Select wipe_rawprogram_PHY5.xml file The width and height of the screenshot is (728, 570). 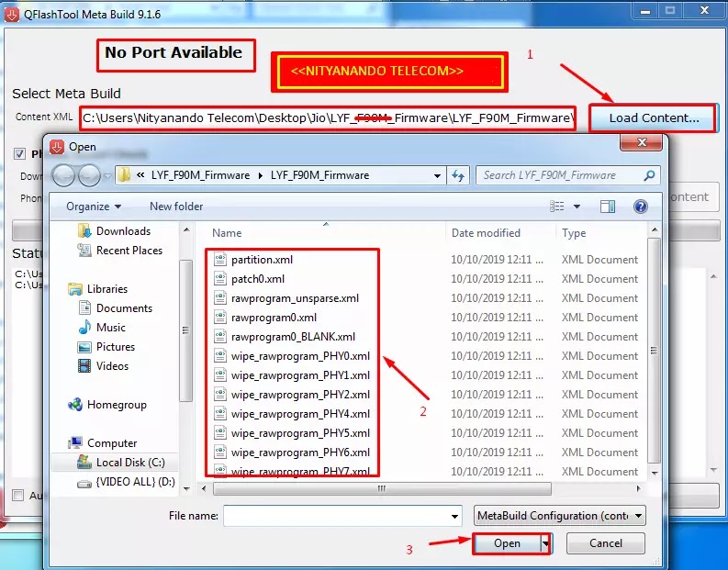tap(300, 433)
